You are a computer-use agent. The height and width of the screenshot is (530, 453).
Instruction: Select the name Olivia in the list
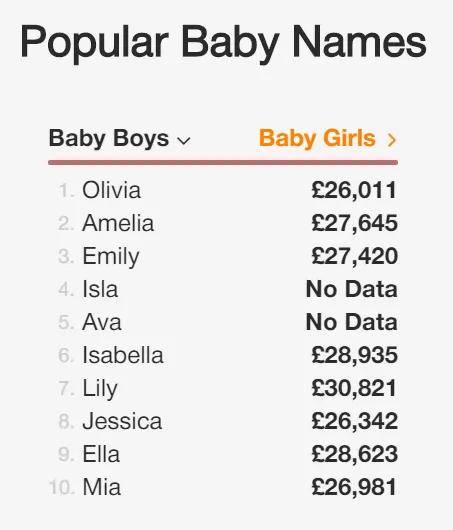(112, 190)
